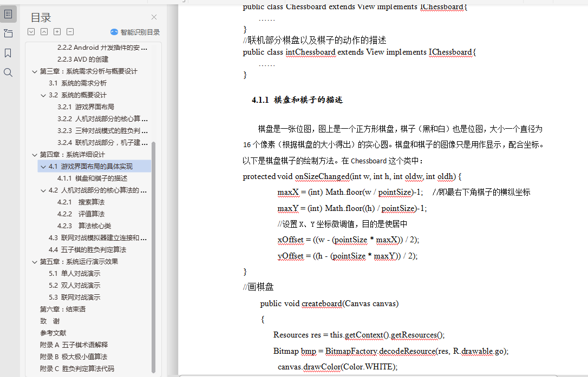Go to 致 谢 section
This screenshot has width=588, height=377.
tap(50, 321)
